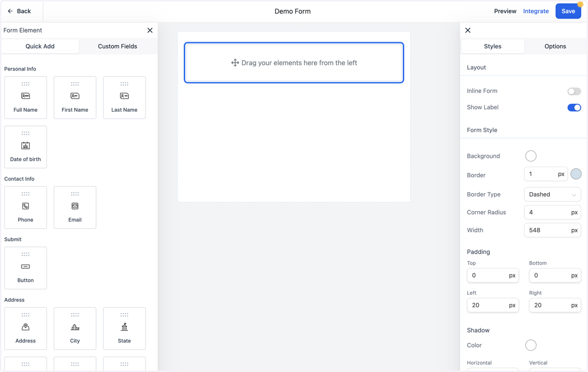
Task: Edit the Border width input
Action: [x=546, y=174]
